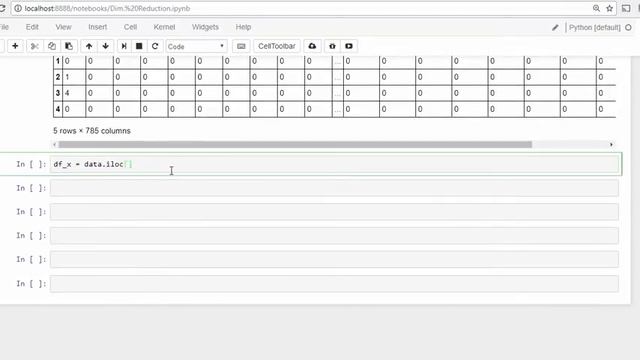Open the Help menu
The height and width of the screenshot is (360, 640).
(243, 27)
